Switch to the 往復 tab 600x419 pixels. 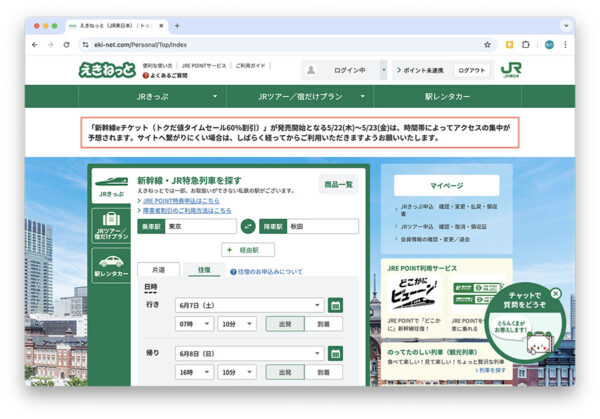[x=204, y=270]
